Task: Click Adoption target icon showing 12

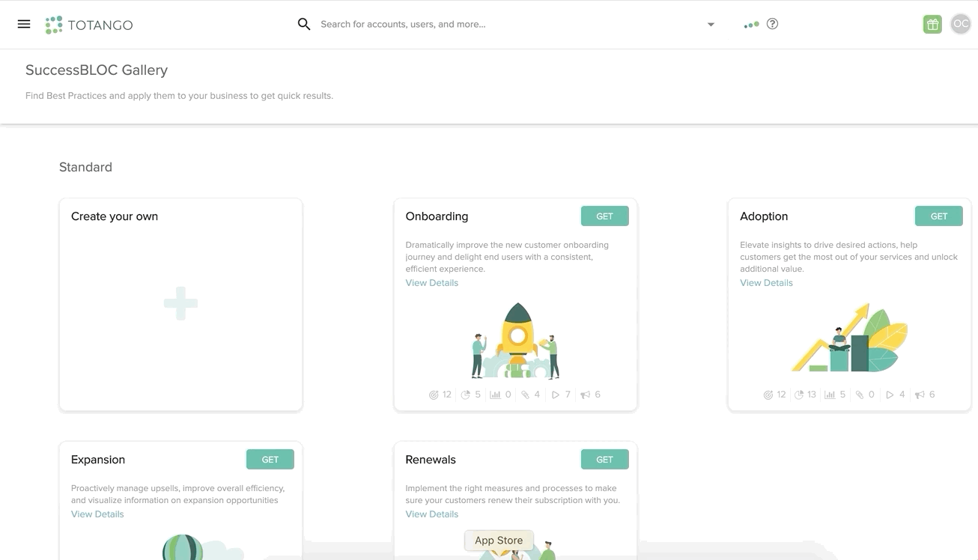Action: pyautogui.click(x=768, y=395)
